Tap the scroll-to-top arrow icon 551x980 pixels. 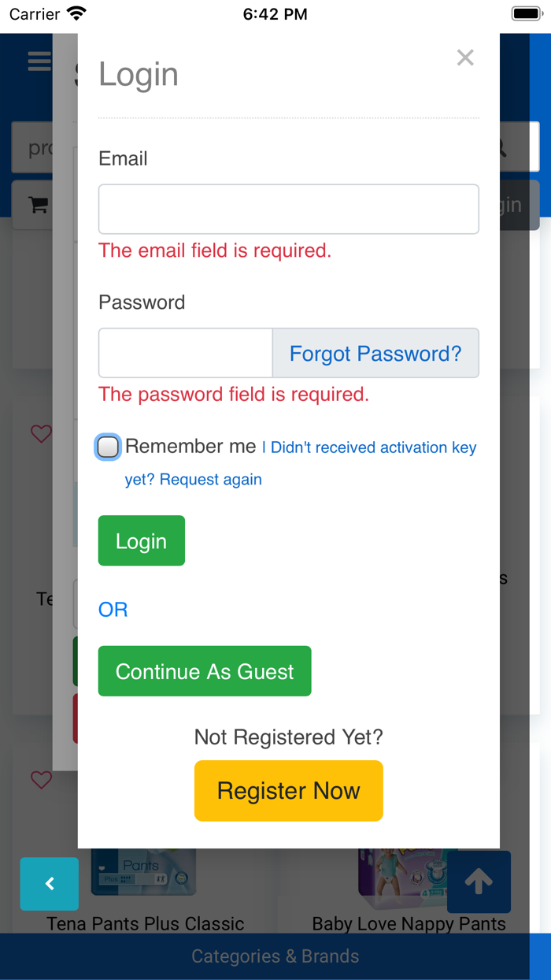479,882
